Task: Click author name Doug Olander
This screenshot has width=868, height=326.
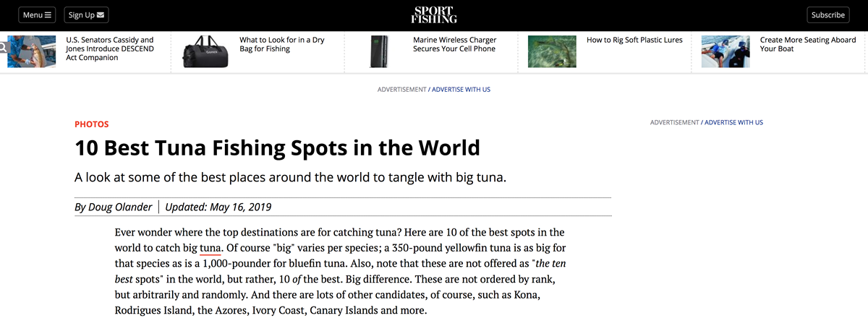Action: click(x=120, y=207)
